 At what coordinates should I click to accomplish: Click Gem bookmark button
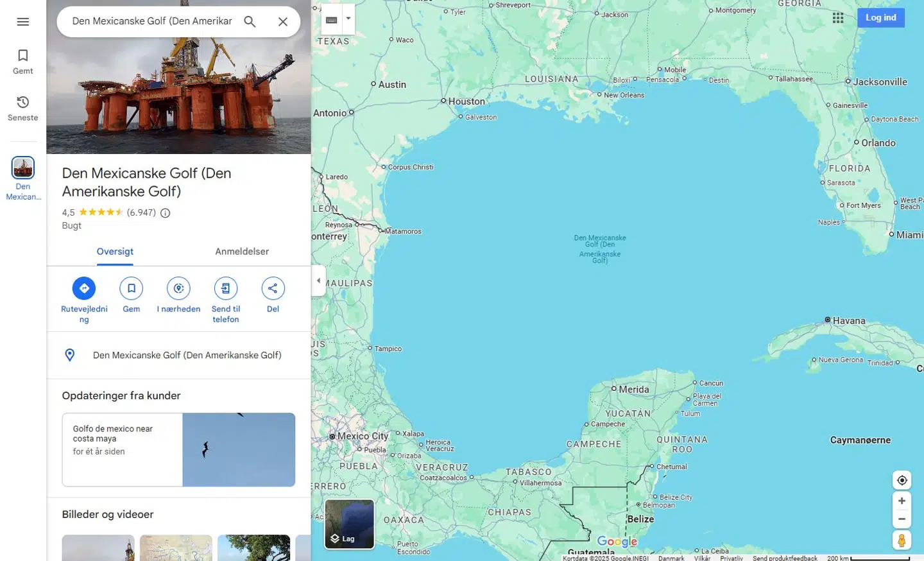(131, 289)
